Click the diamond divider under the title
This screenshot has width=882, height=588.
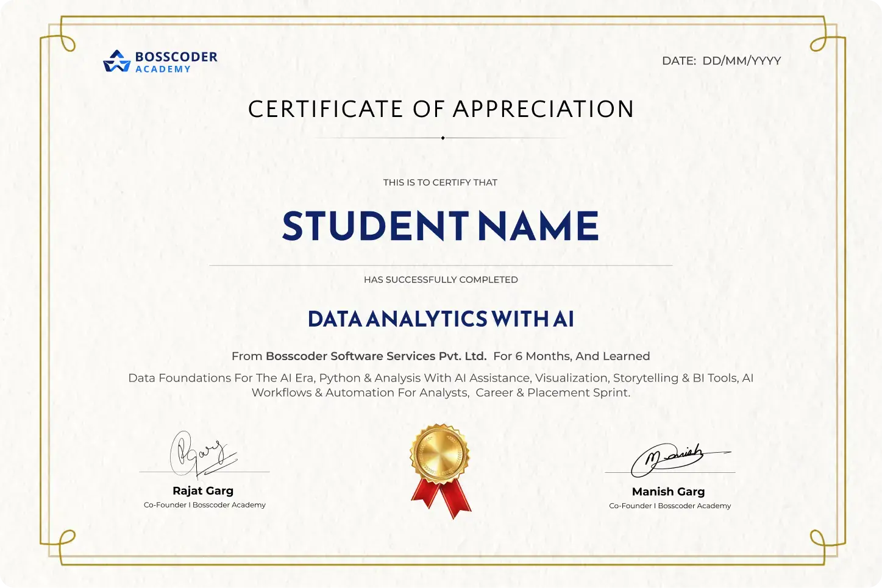[441, 138]
